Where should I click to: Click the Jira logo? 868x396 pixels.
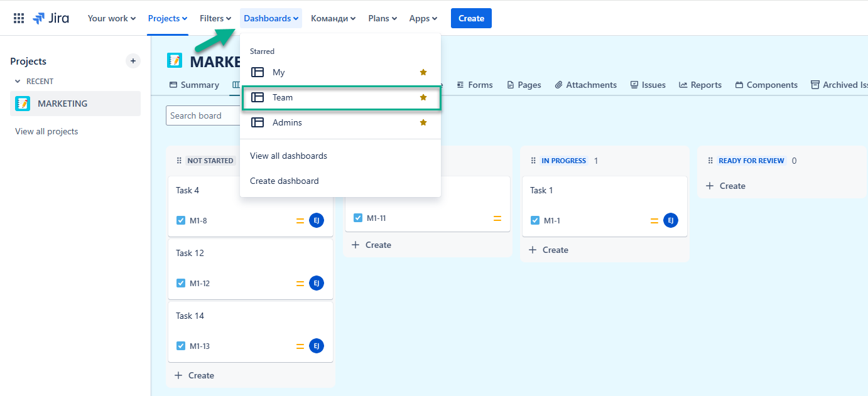tap(51, 18)
